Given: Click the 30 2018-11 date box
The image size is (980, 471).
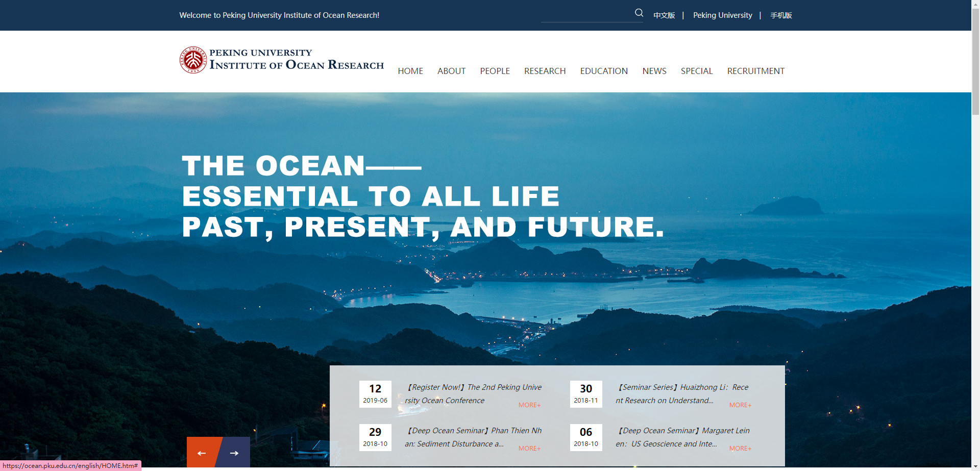Looking at the screenshot, I should click(586, 394).
